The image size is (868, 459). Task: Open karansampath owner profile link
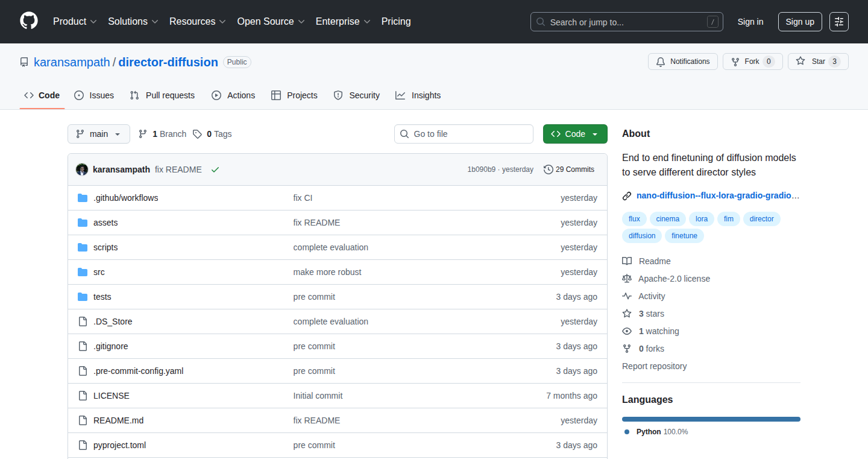click(x=72, y=62)
